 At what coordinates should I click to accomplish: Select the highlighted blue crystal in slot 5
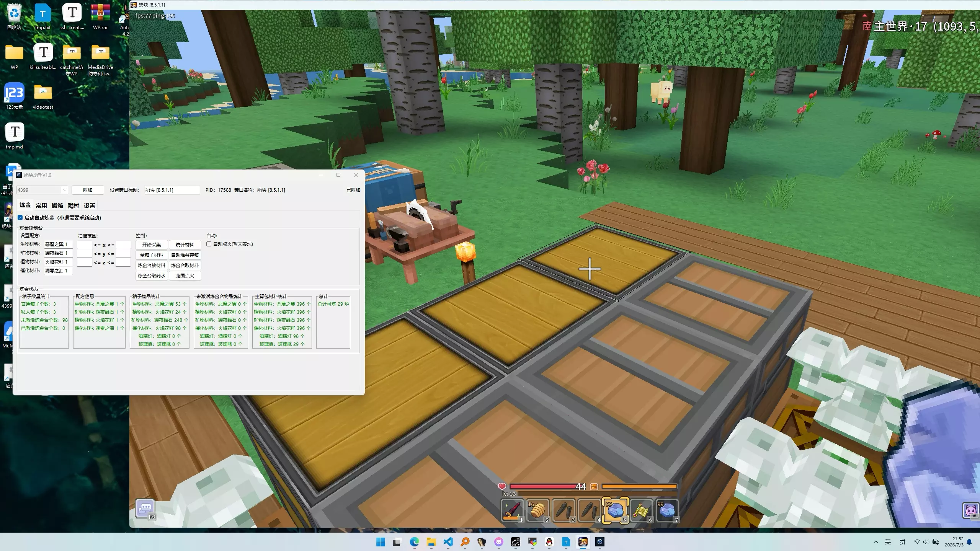click(x=615, y=510)
